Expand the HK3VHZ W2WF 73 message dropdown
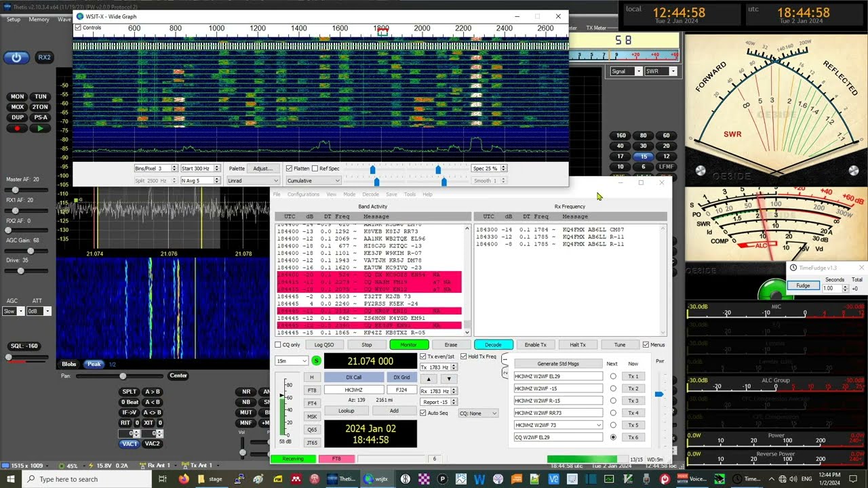Screen dimensions: 868x488 point(598,425)
